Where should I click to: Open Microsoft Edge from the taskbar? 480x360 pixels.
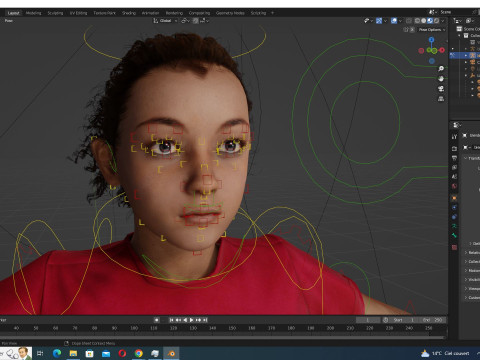click(57, 353)
